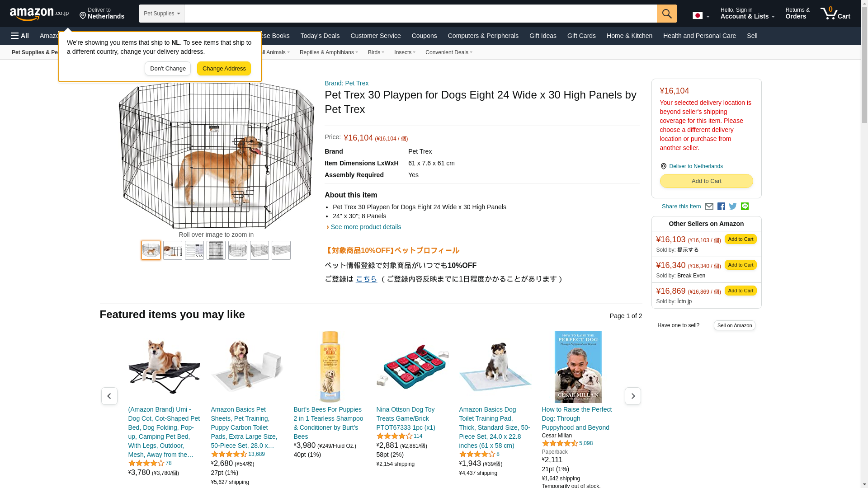
Task: Click into the search text field
Action: [420, 14]
